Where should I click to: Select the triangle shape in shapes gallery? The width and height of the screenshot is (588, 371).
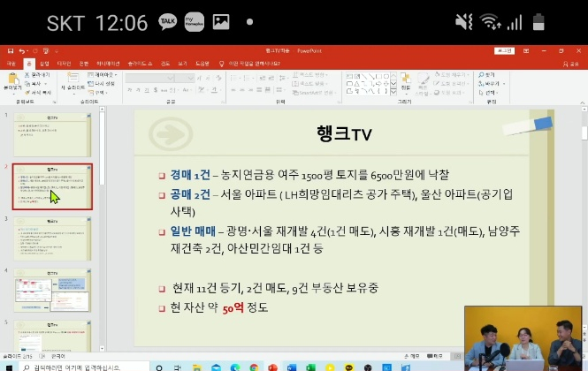(x=356, y=84)
